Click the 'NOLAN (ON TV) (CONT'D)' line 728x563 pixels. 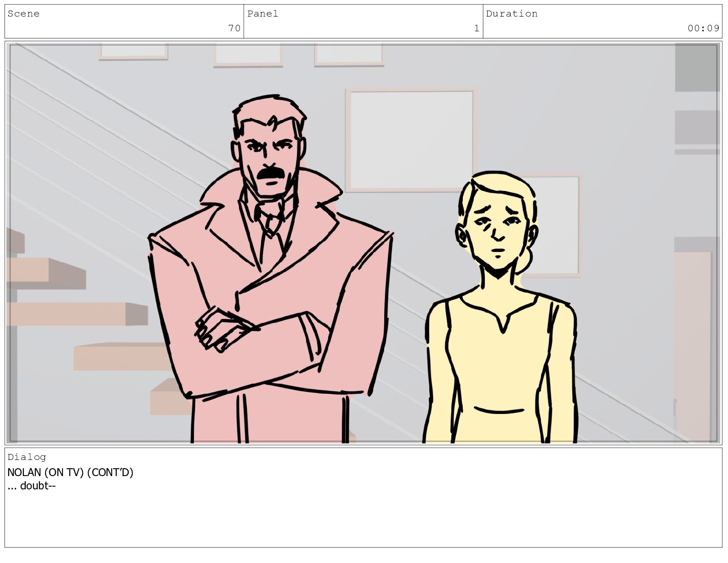pos(70,472)
